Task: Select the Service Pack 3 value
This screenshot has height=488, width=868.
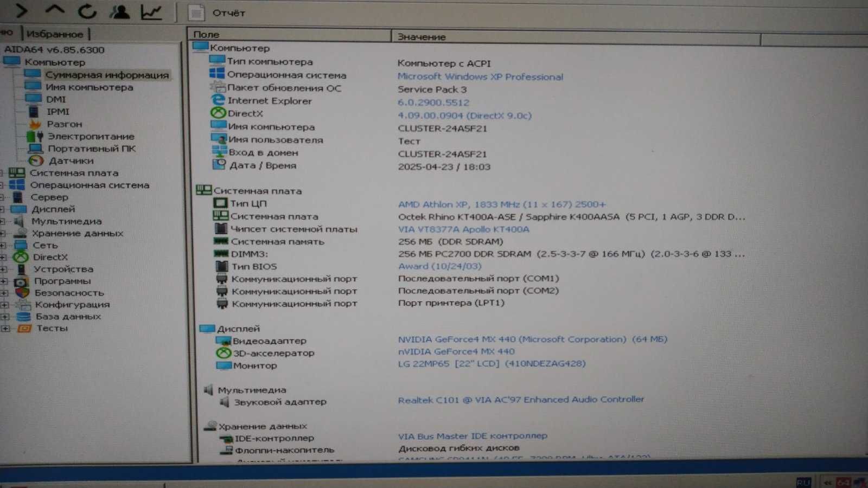Action: point(432,89)
